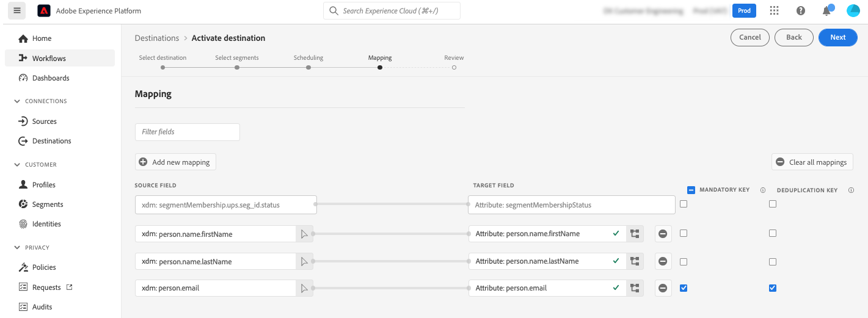Screen dimensions: 868x318
Task: Open the help question mark icon
Action: coord(801,11)
